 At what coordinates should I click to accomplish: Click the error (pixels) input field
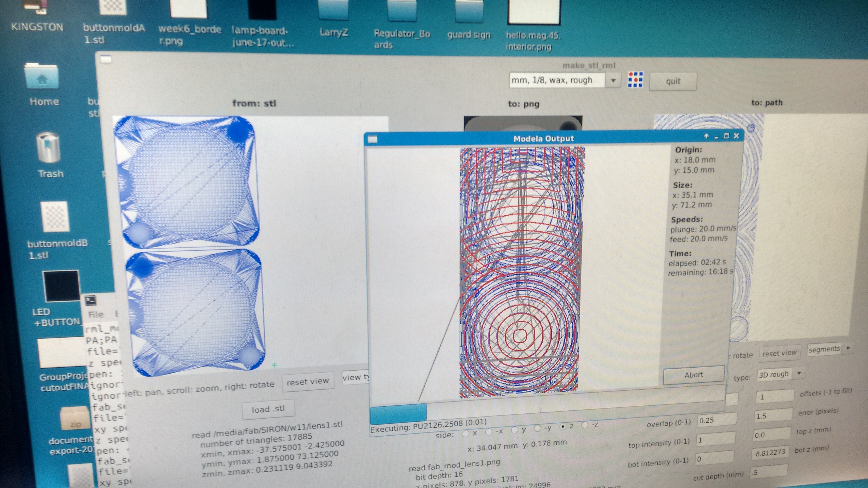tap(774, 416)
